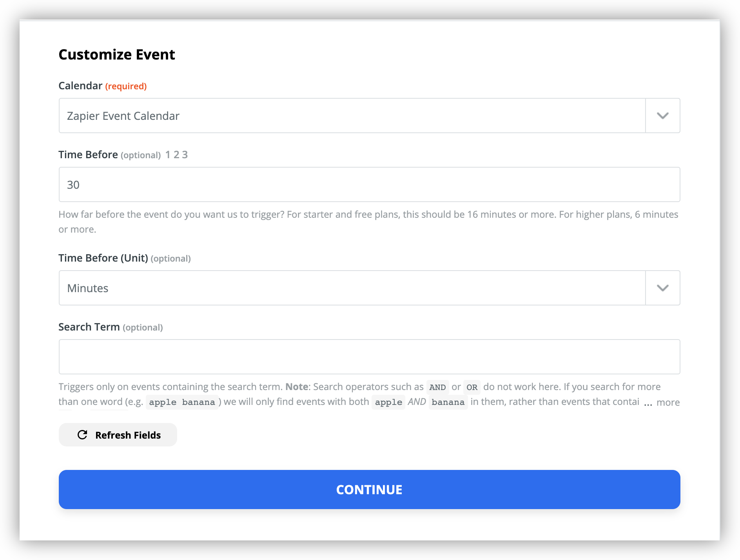Click the Customize Event heading
The height and width of the screenshot is (560, 740).
pos(117,54)
